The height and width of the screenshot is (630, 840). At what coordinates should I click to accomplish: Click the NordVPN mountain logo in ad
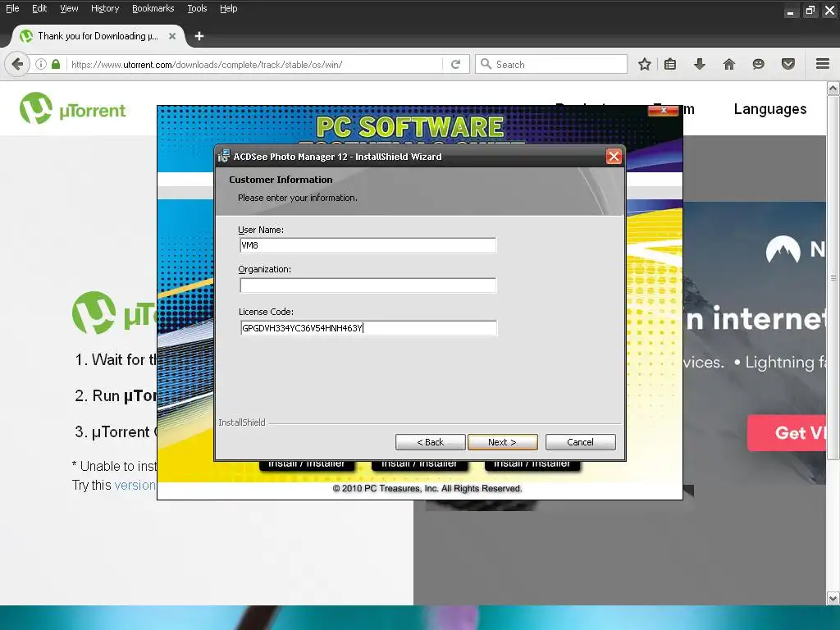pos(783,249)
